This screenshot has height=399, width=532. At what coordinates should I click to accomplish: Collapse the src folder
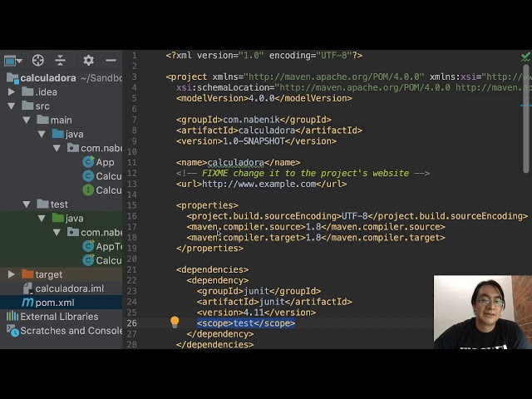tap(11, 106)
